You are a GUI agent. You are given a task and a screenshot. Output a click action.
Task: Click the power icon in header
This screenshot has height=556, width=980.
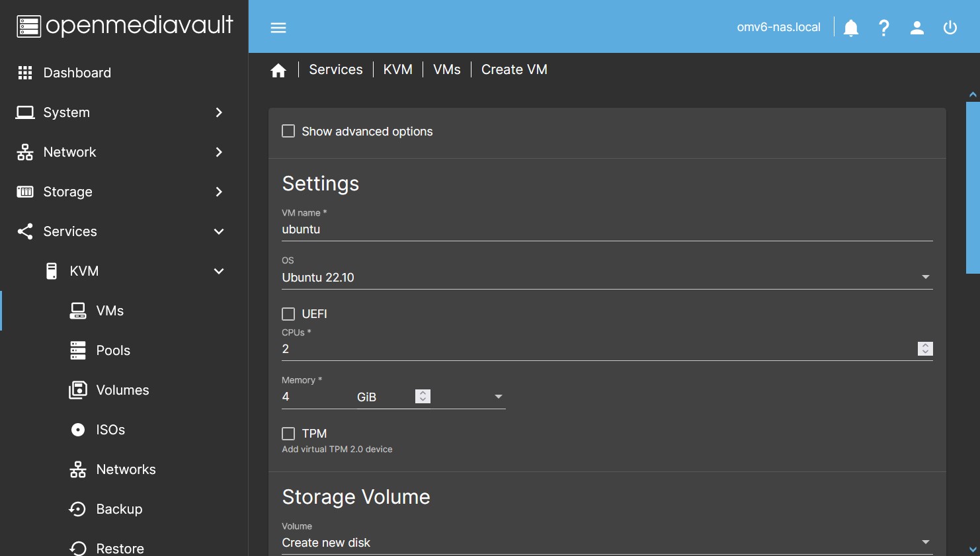(950, 27)
